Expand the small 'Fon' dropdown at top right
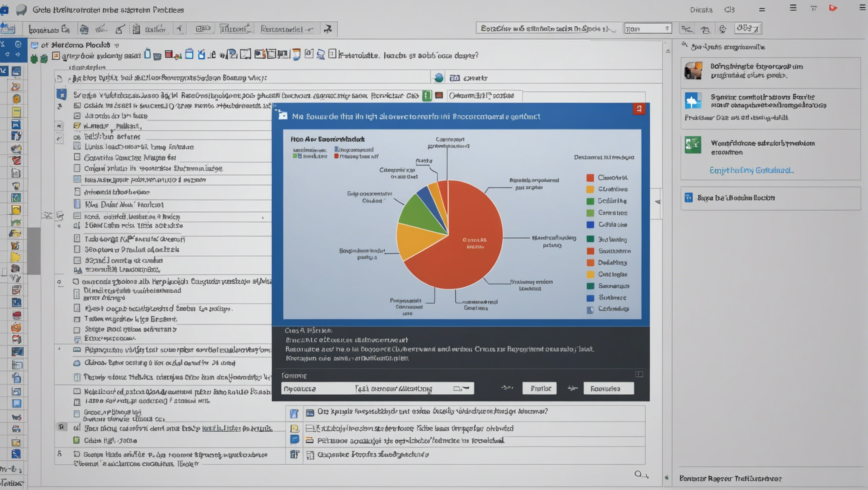868x490 pixels. [x=666, y=28]
